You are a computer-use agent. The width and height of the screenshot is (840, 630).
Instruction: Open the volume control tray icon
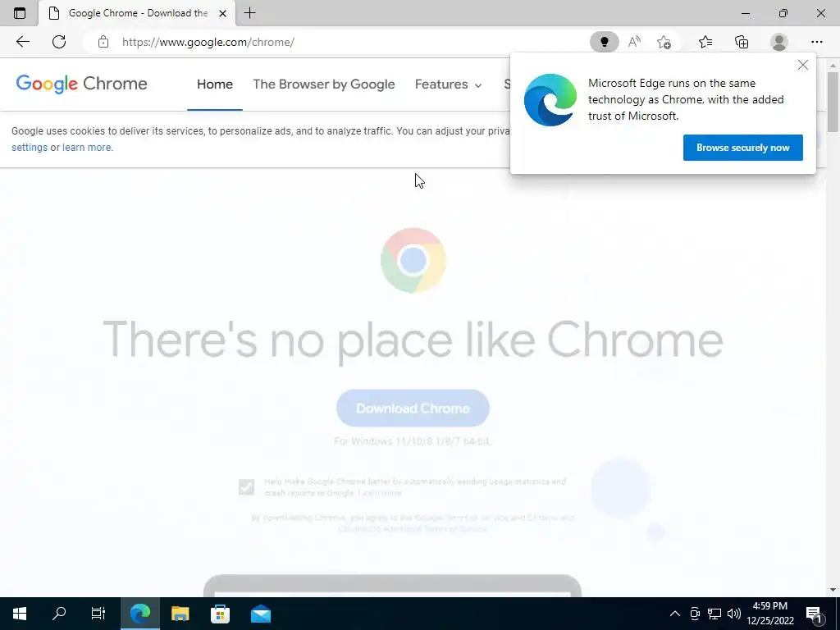coord(734,614)
